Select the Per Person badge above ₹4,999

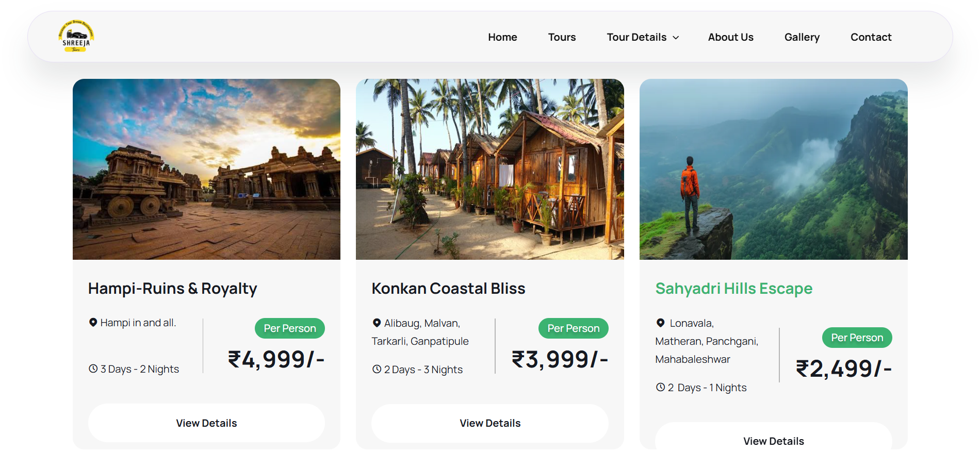(x=290, y=328)
